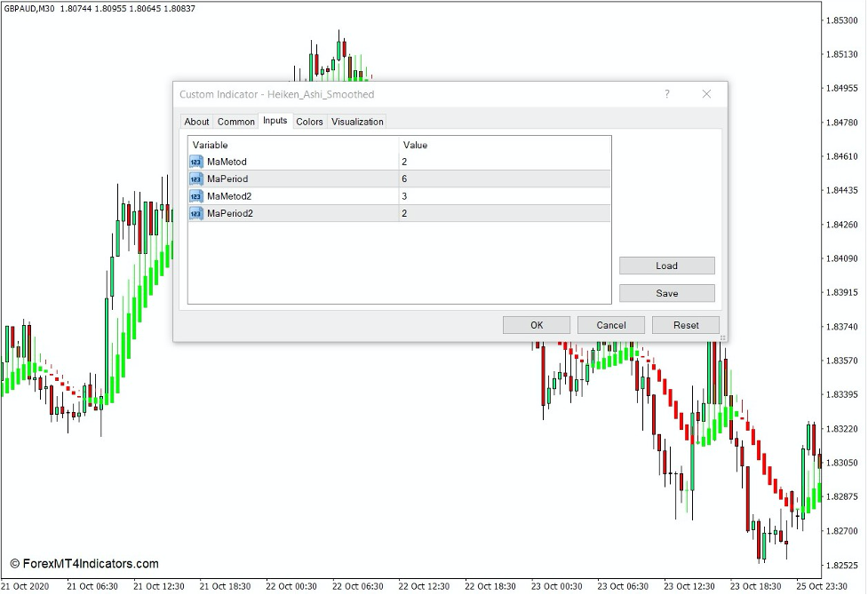
Task: Open the Visualization tab
Action: (x=357, y=122)
